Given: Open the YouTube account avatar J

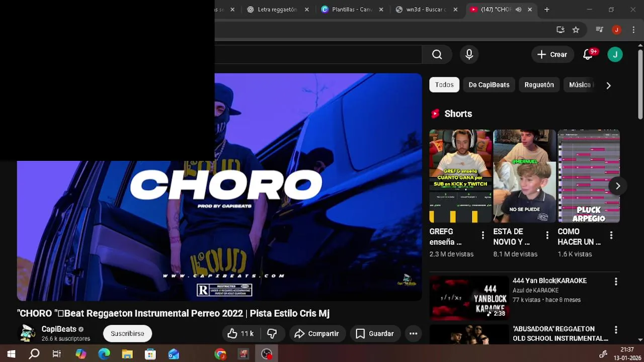Looking at the screenshot, I should click(x=615, y=54).
